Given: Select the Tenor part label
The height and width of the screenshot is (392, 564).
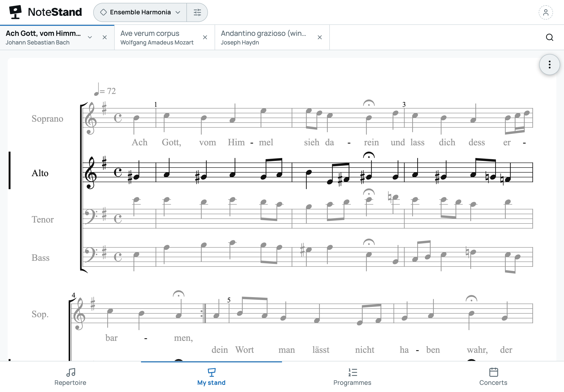Looking at the screenshot, I should coord(43,219).
